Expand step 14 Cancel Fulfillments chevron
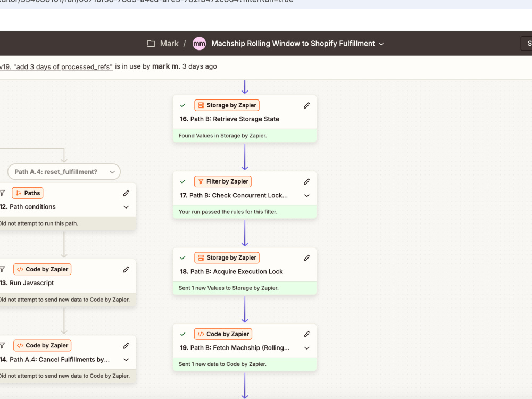 point(126,360)
